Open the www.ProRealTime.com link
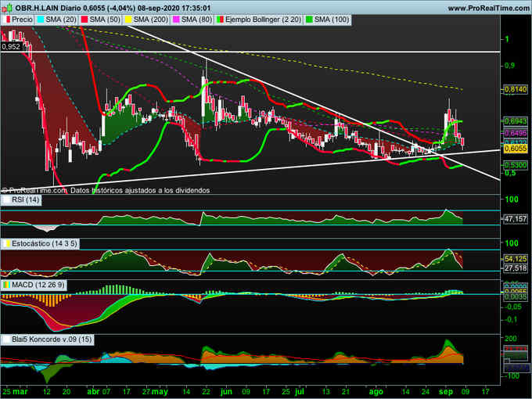Screen dimensions: 532x399 coord(487,6)
